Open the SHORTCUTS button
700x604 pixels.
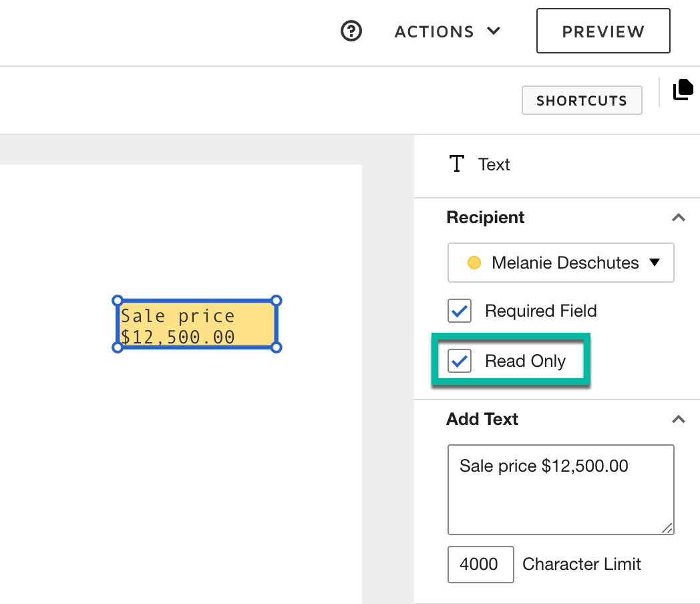[581, 101]
